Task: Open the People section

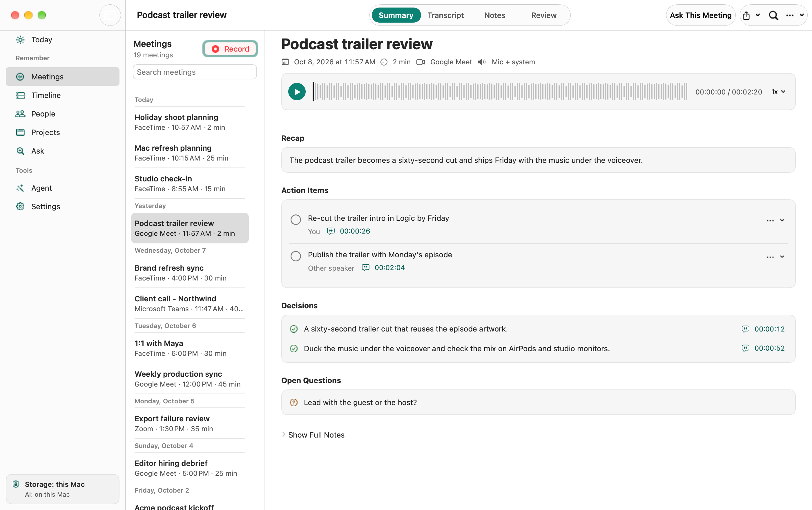Action: click(x=62, y=114)
